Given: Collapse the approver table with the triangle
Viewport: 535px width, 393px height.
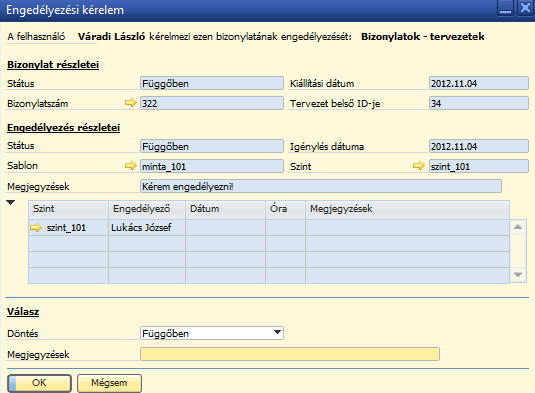Looking at the screenshot, I should [11, 203].
